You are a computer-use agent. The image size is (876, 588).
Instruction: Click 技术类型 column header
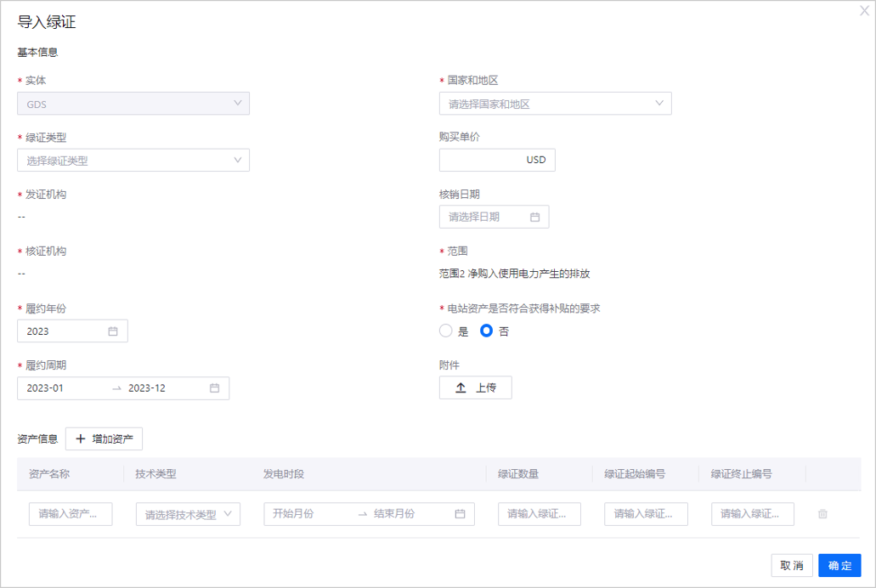point(155,474)
